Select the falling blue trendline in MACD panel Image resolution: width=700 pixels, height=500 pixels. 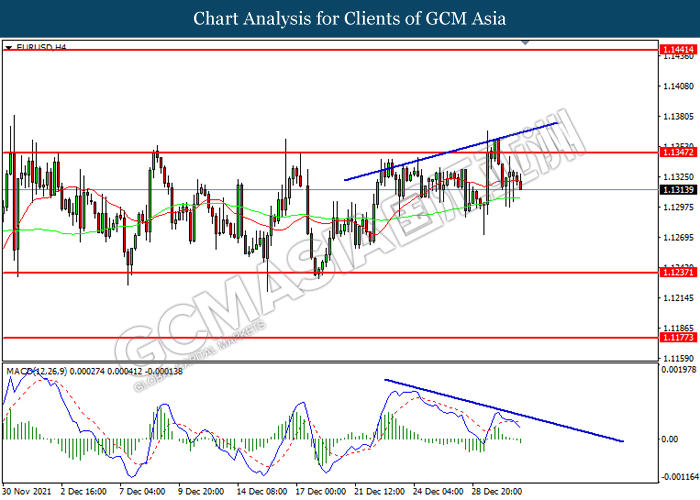504,411
